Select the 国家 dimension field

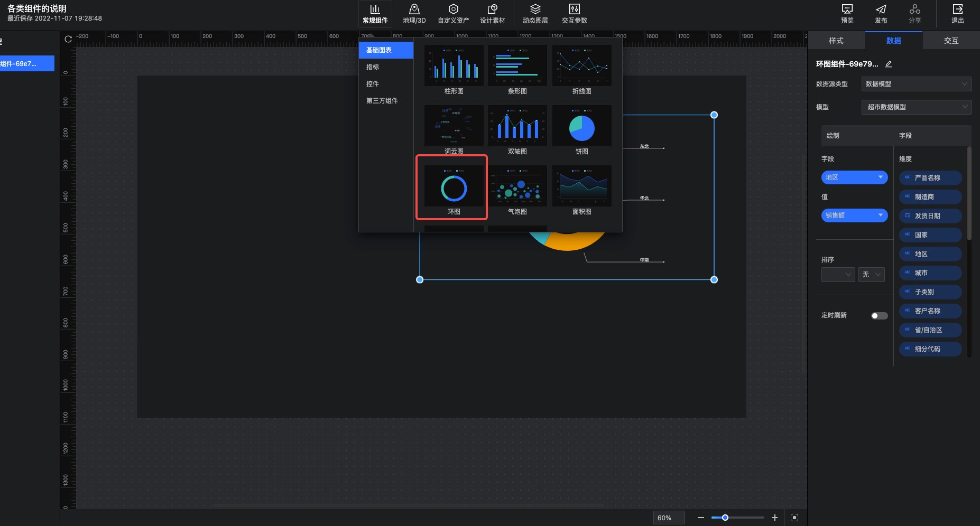(930, 235)
